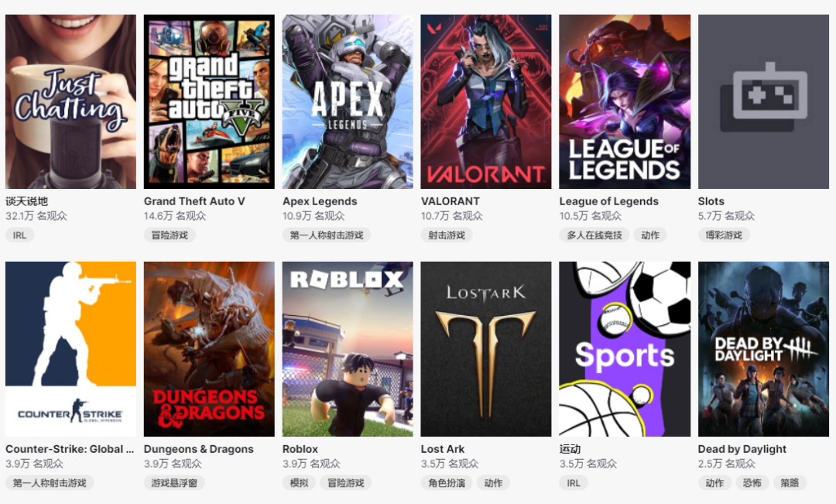Select the 多人在线竞技 tag

pos(594,235)
